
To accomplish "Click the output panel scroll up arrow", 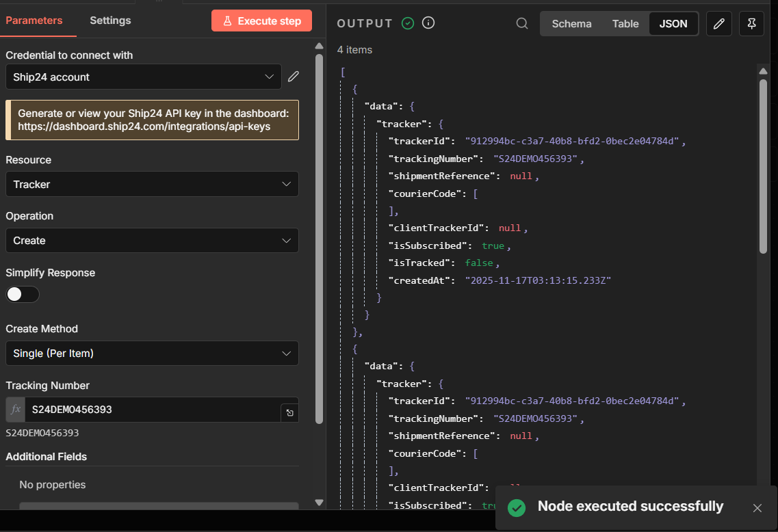I will [x=763, y=71].
